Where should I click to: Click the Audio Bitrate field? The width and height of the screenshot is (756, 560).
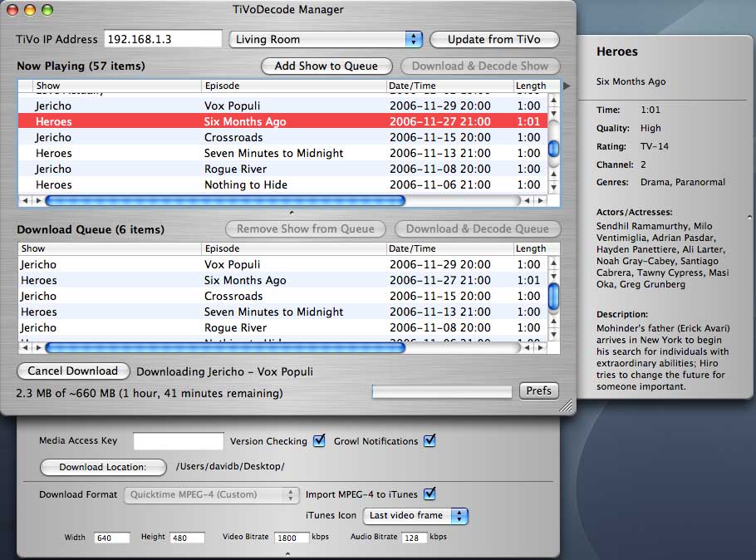coord(415,538)
